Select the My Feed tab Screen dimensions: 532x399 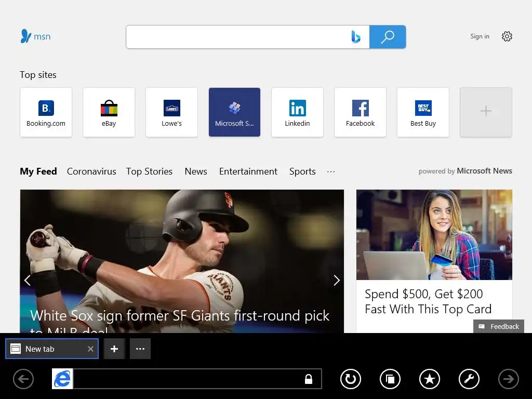tap(38, 171)
